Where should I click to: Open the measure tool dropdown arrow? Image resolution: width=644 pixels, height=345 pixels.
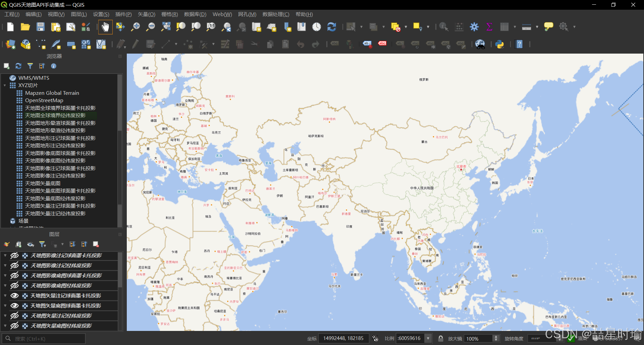coord(537,27)
